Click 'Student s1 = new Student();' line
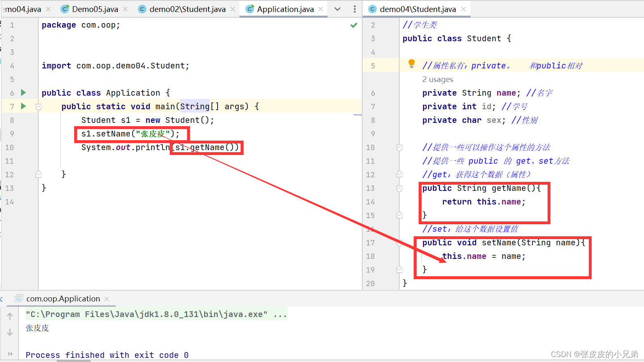This screenshot has height=362, width=644. tap(148, 120)
